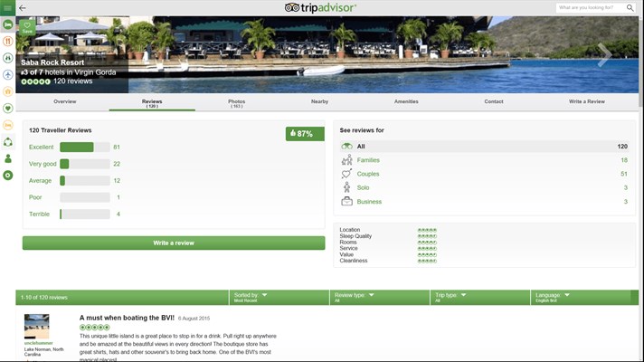This screenshot has width=644, height=362.
Task: Select the Hotels bed icon in sidebar
Action: coord(7,24)
